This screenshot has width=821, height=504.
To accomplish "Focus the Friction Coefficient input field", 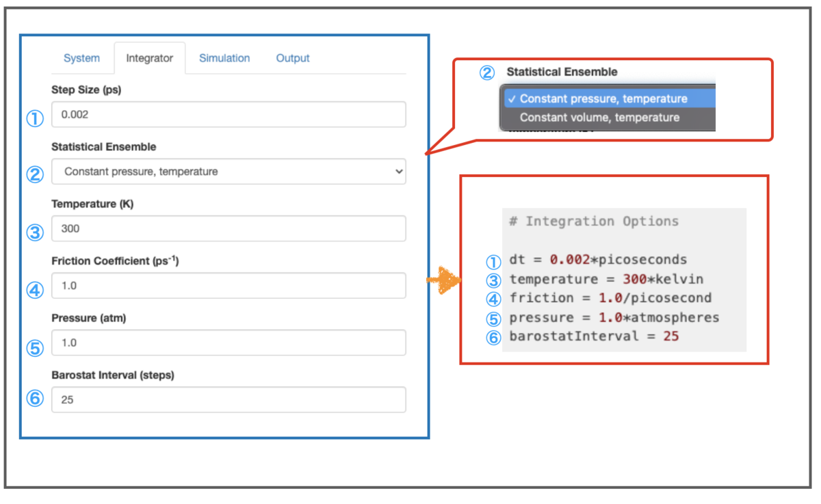I will click(229, 286).
